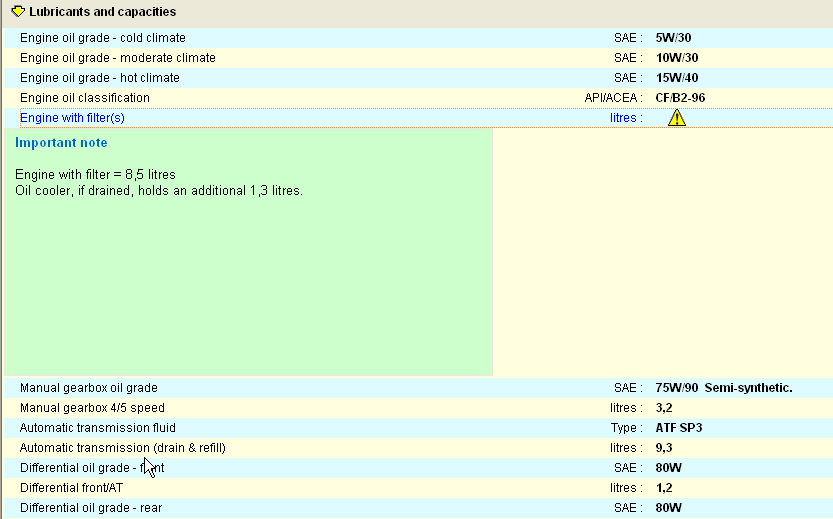Click the Automatic transmission fluid row label
The image size is (833, 519).
tap(100, 428)
